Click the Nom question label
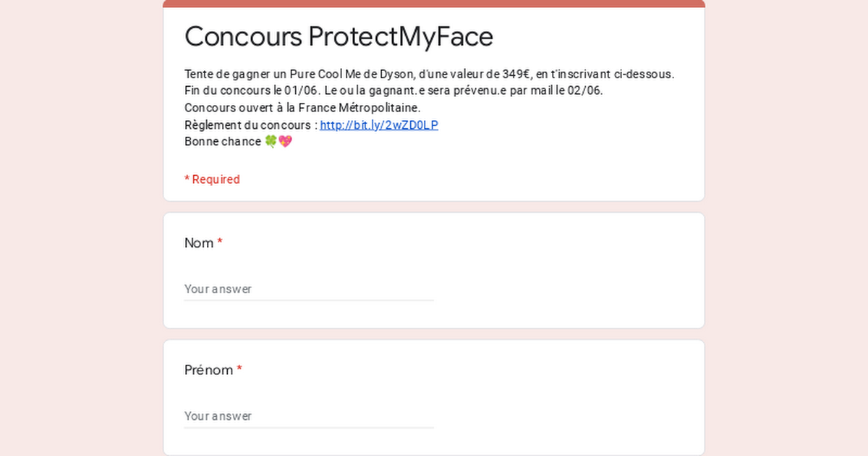The height and width of the screenshot is (456, 868). 199,242
